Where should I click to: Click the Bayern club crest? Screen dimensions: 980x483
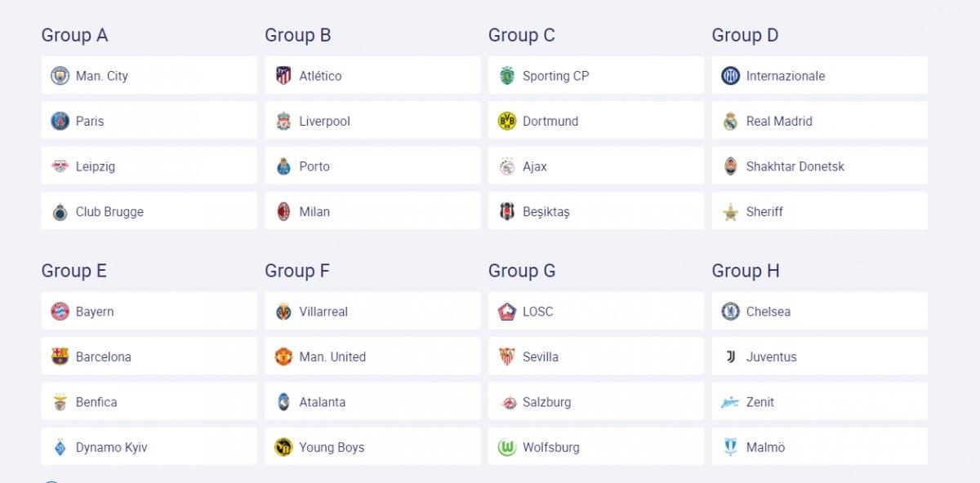pos(60,312)
